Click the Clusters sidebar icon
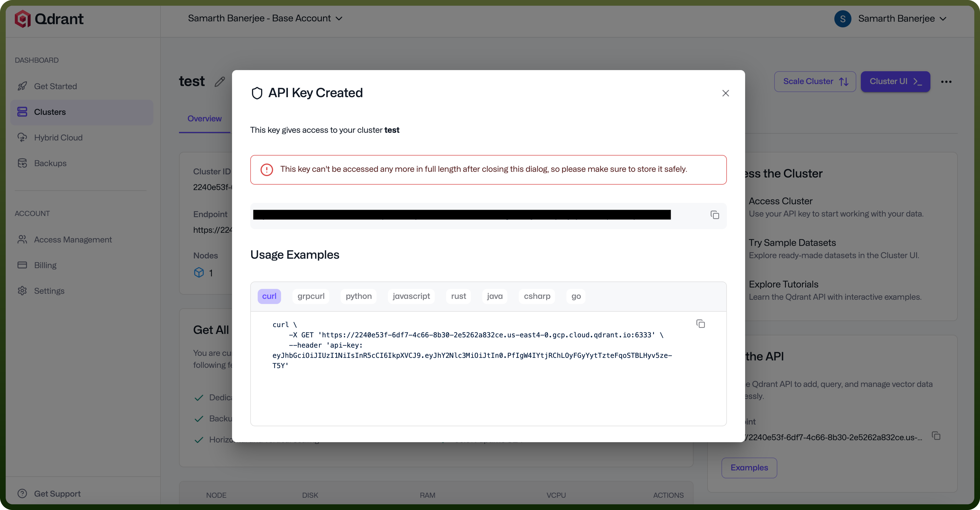Image resolution: width=980 pixels, height=510 pixels. pyautogui.click(x=22, y=112)
